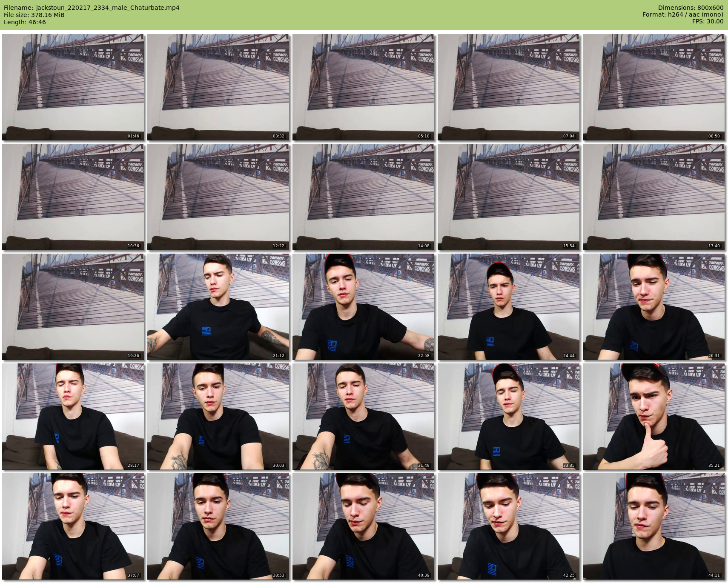Select the thumbnail at 28:17
The image size is (728, 583).
pyautogui.click(x=73, y=417)
